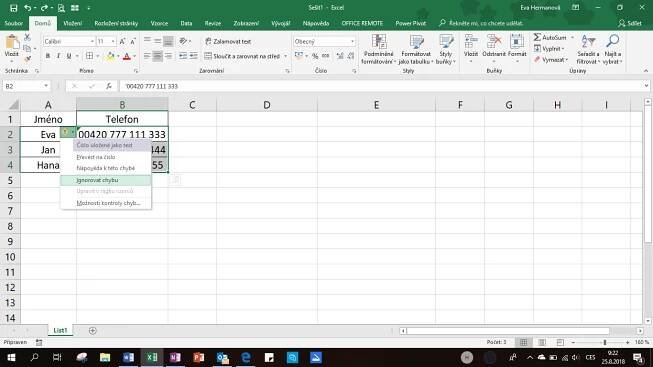Open the font name Calibri dropdown
The width and height of the screenshot is (653, 367).
[x=92, y=41]
